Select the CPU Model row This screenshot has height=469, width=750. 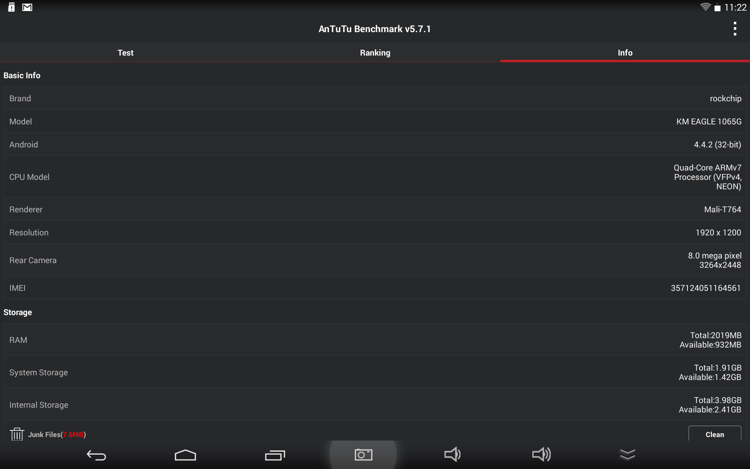[x=375, y=177]
